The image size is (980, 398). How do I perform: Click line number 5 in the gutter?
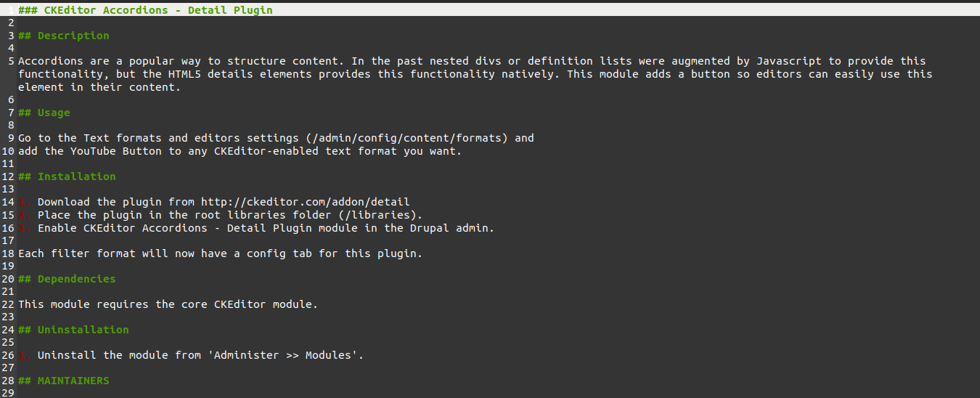click(11, 62)
